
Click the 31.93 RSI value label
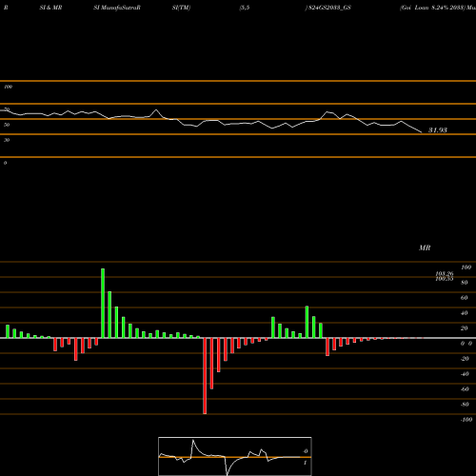[438, 129]
